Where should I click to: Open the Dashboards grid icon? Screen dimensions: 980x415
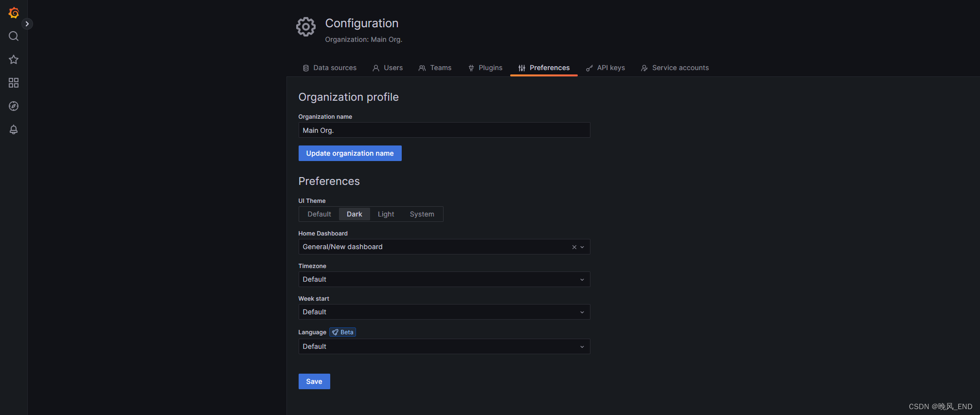(x=14, y=83)
